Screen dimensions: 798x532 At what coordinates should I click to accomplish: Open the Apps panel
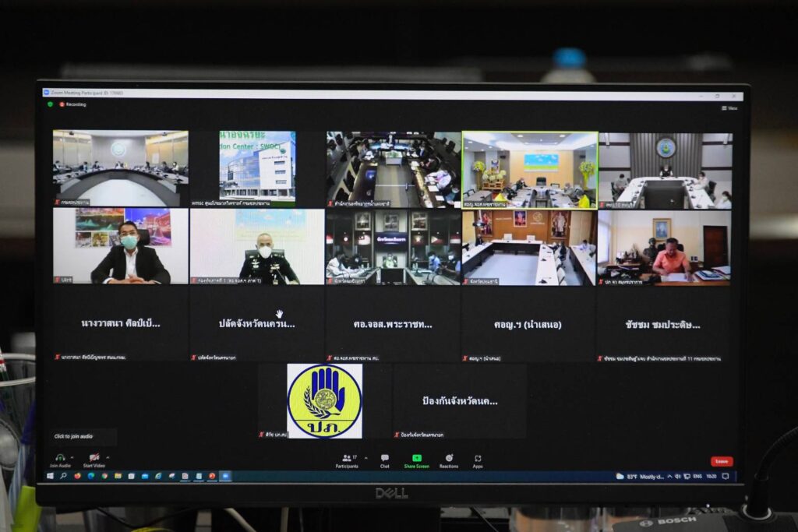(x=478, y=459)
